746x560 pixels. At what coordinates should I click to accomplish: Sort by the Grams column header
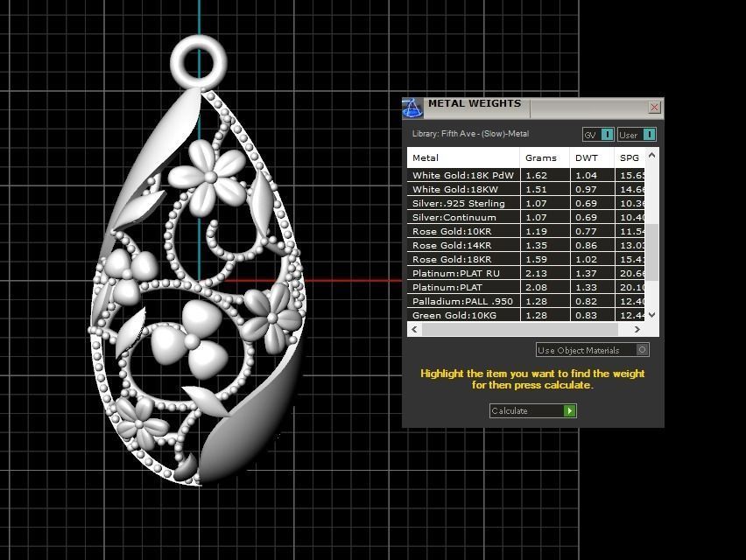point(545,157)
